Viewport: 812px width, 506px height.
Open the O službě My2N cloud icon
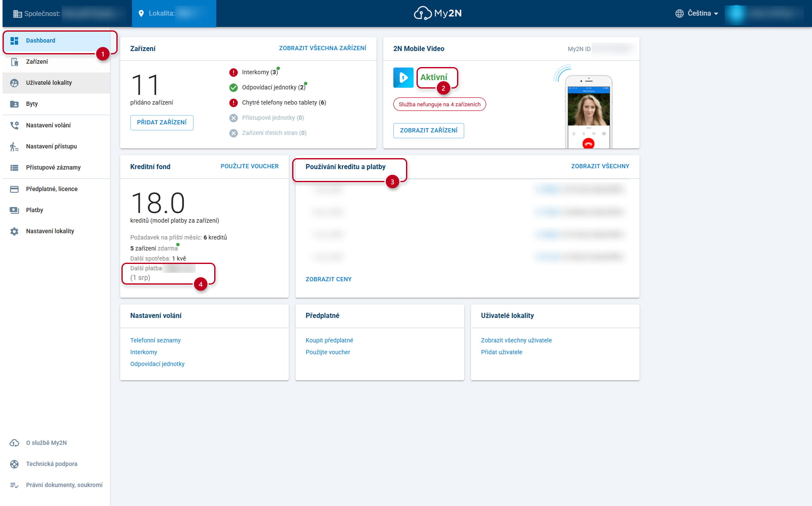click(x=14, y=443)
